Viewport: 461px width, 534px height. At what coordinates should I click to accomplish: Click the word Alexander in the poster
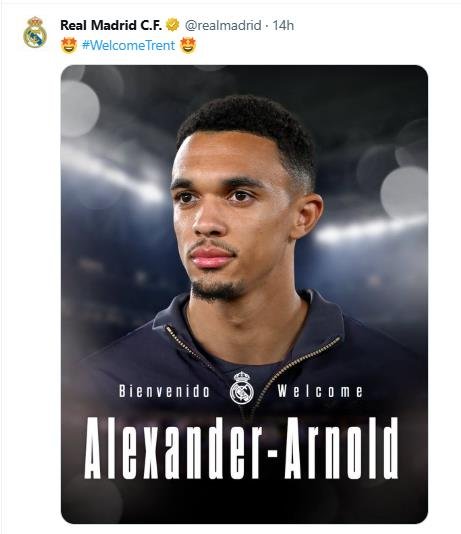point(173,448)
